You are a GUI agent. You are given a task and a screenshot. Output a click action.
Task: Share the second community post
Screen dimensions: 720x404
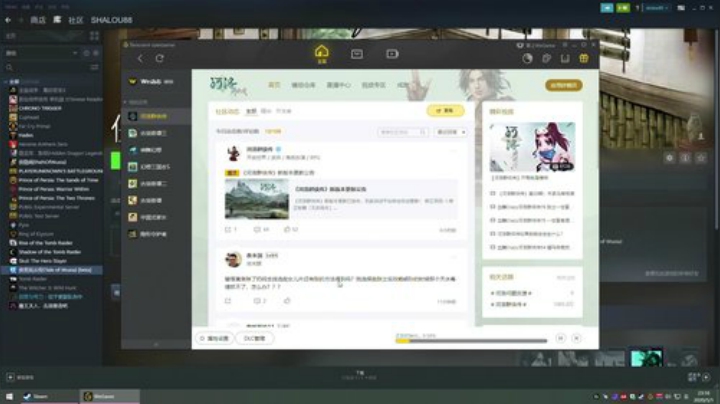pos(228,301)
